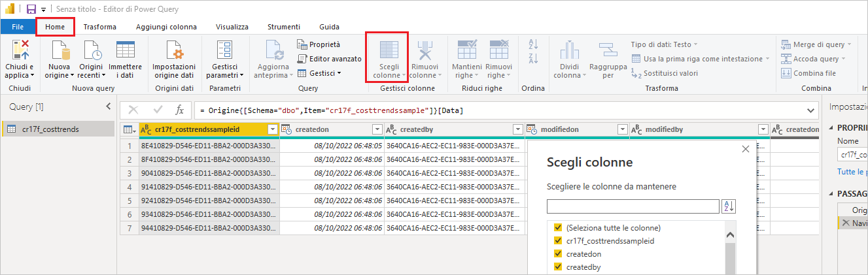Image resolution: width=868 pixels, height=275 pixels.
Task: Open cr17f_costtrendssampleid filter dropdown
Action: coord(273,130)
